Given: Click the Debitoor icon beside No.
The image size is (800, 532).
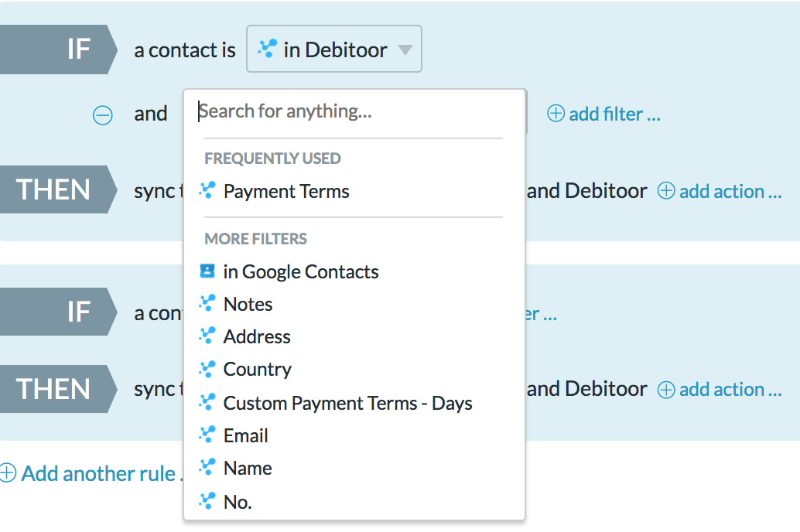Looking at the screenshot, I should [x=207, y=501].
